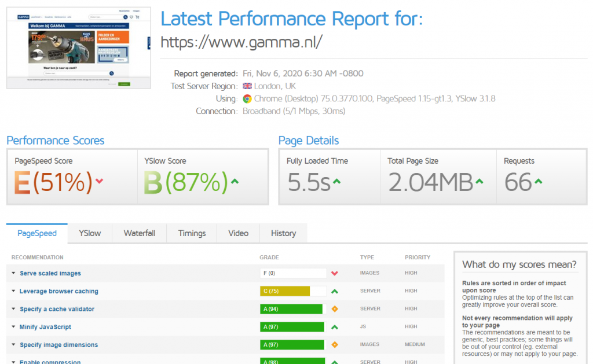Open the Specify image dimensions recommendation
Screen dimensions: 593x364
59,345
